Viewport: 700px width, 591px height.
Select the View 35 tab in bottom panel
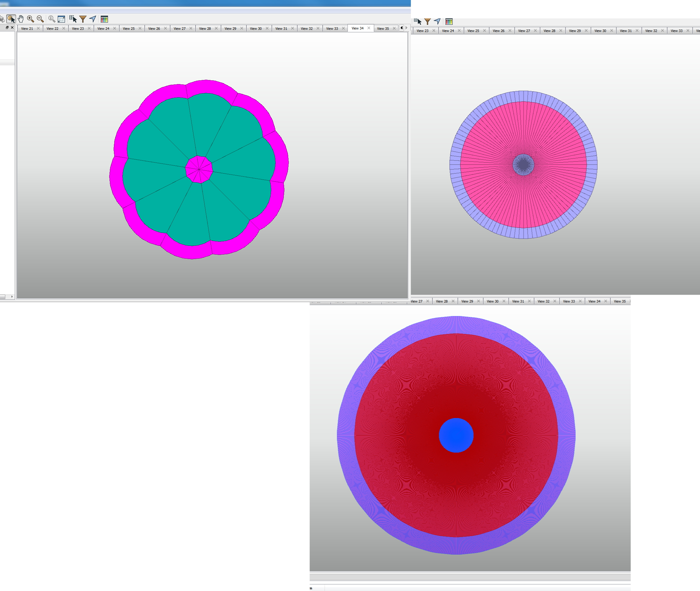click(x=619, y=301)
